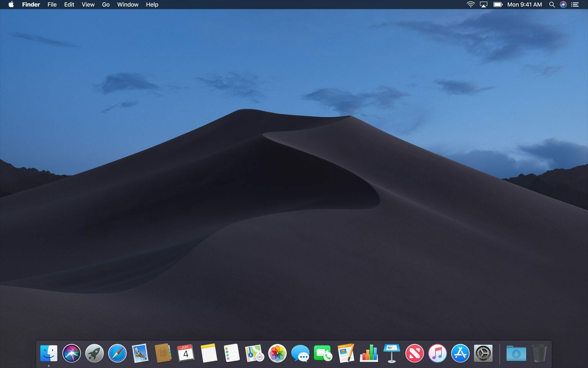This screenshot has height=368, width=588.
Task: Open the App Store
Action: point(460,353)
